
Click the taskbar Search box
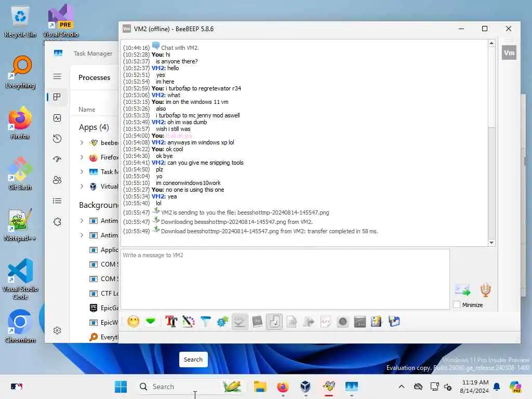coord(190,387)
